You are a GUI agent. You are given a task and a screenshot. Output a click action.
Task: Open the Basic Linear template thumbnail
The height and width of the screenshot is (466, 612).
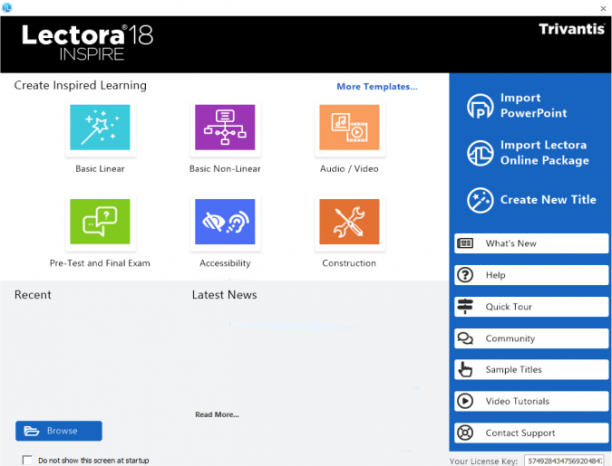[x=100, y=127]
